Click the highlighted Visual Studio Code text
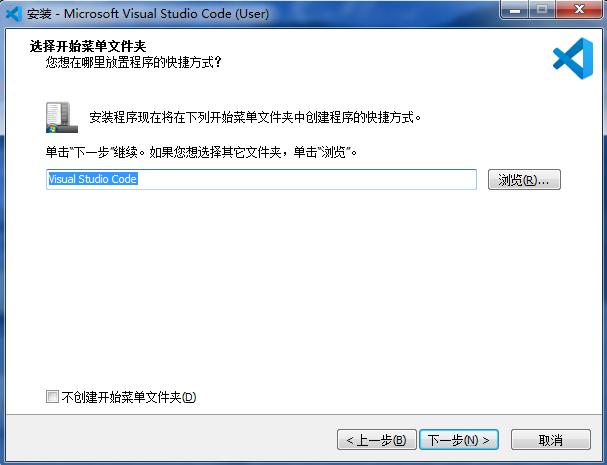The image size is (607, 465). [93, 179]
